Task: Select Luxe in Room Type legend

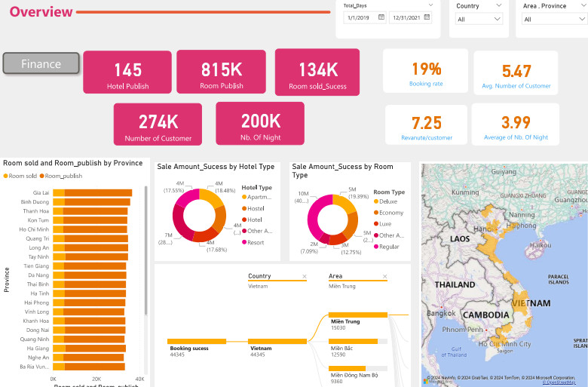Action: (383, 224)
